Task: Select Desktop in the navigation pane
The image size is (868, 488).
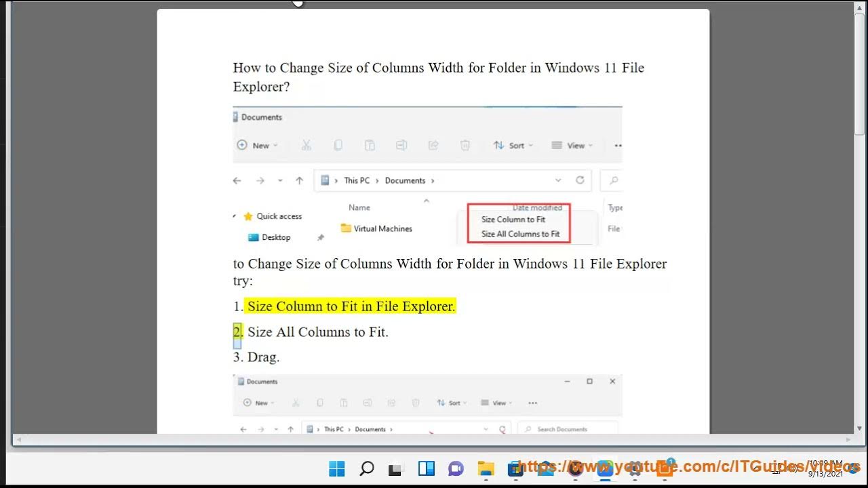Action: click(x=276, y=237)
